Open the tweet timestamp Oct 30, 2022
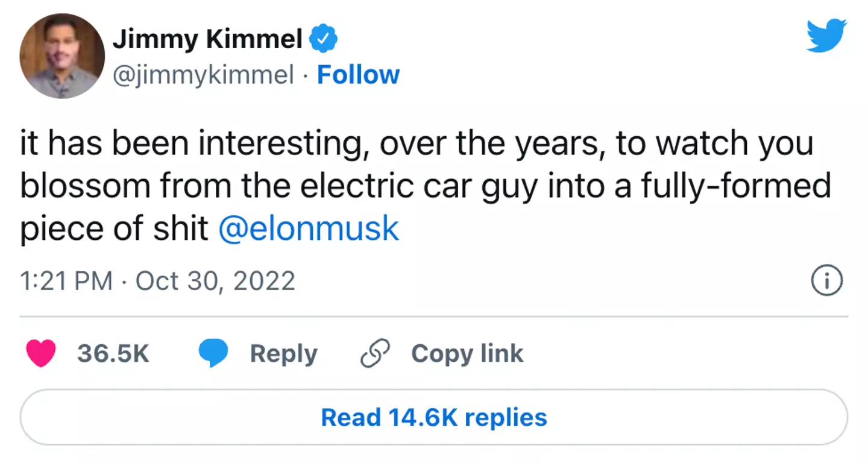Viewport: 868px width, 466px height. pos(215,280)
